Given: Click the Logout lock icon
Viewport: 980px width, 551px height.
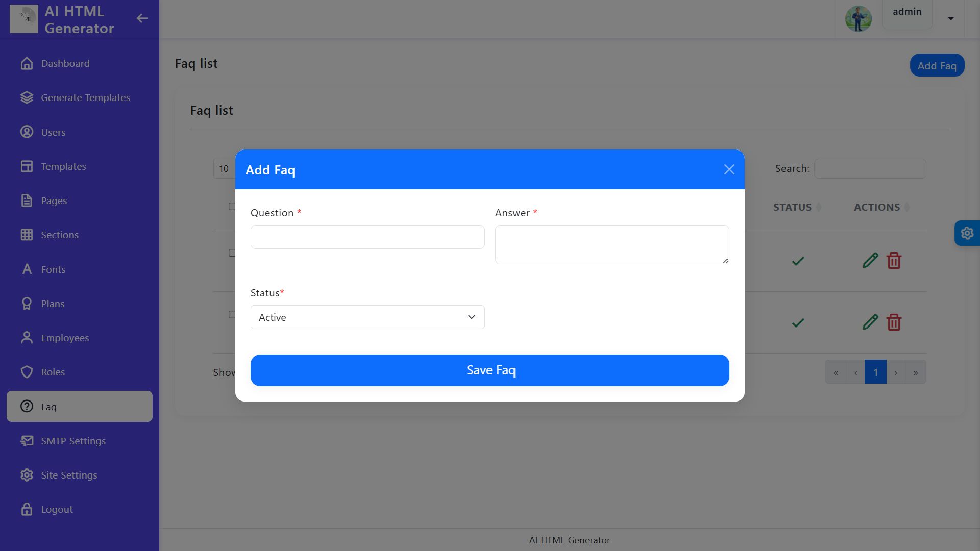Looking at the screenshot, I should 27,509.
